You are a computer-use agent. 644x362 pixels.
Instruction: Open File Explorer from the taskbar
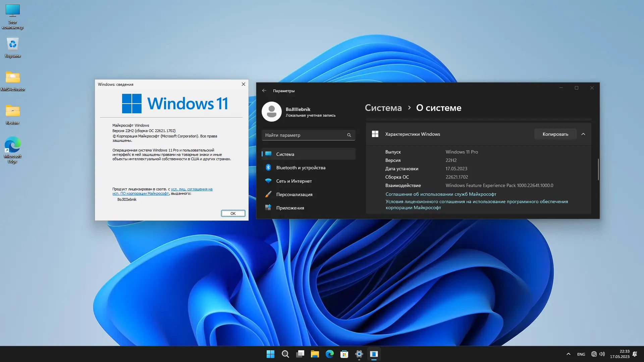[315, 354]
